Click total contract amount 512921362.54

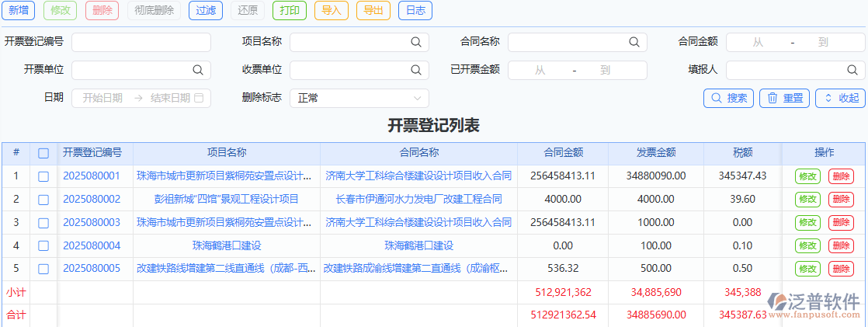[x=563, y=315]
